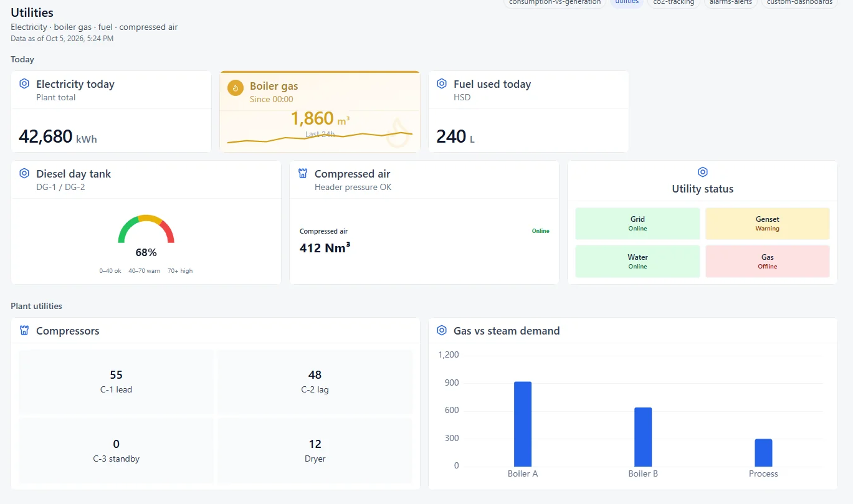Screen dimensions: 853x504
Task: Click the 1,860 m³ boiler gas value
Action: click(320, 118)
